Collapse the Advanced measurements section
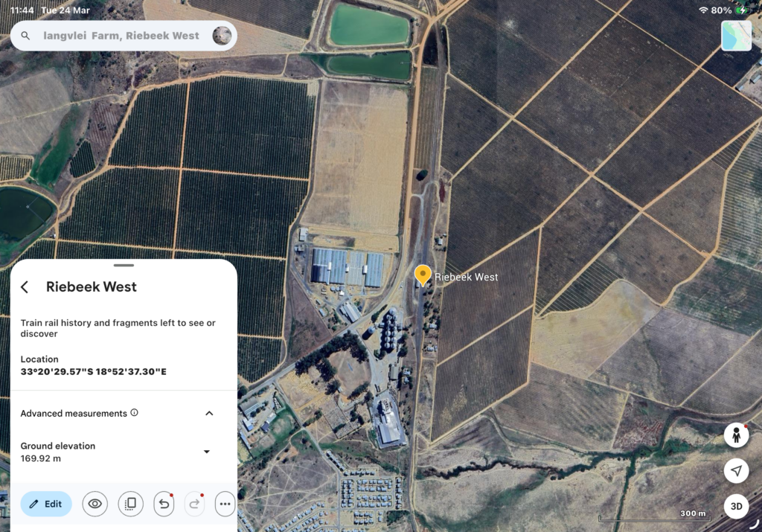Image resolution: width=762 pixels, height=532 pixels. (x=209, y=414)
